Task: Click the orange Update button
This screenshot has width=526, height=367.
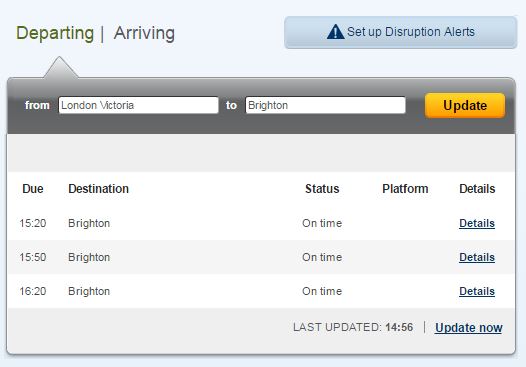Action: 465,105
